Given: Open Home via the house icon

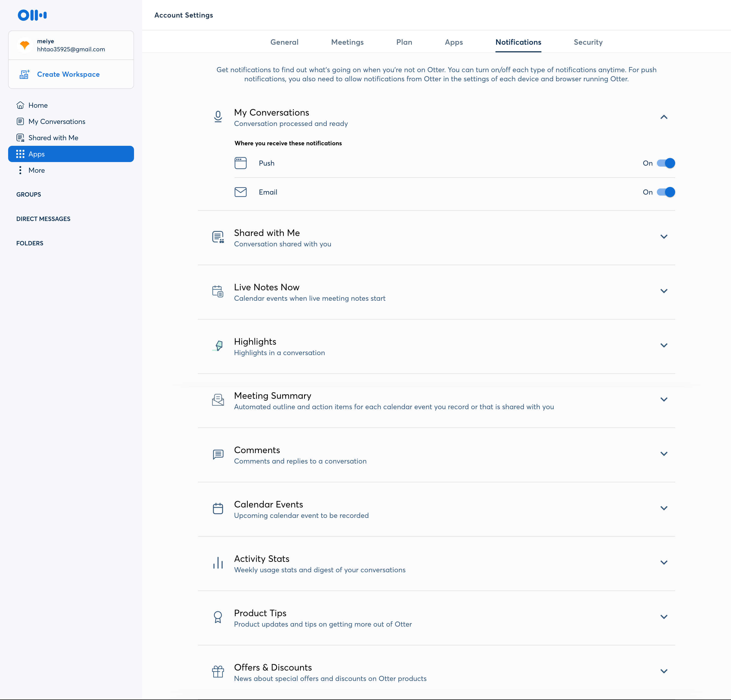Looking at the screenshot, I should [21, 105].
